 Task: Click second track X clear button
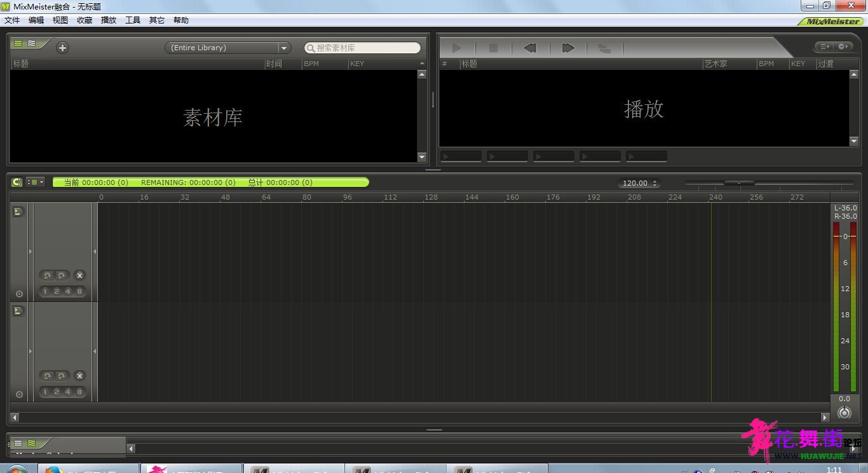[79, 376]
